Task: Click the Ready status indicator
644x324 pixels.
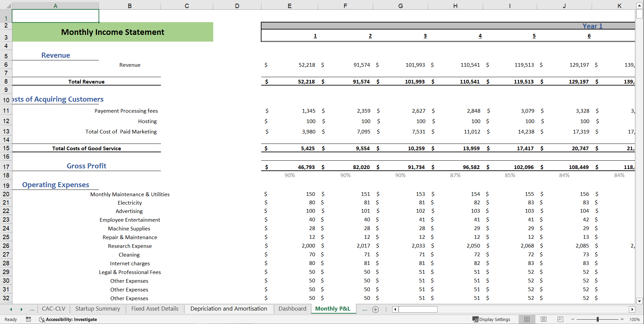Action: [x=11, y=319]
